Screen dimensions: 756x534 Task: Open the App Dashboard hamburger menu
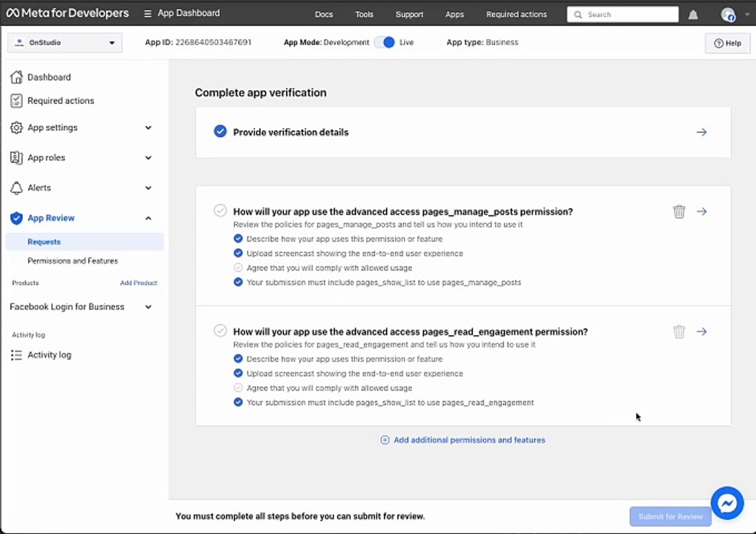tap(147, 13)
